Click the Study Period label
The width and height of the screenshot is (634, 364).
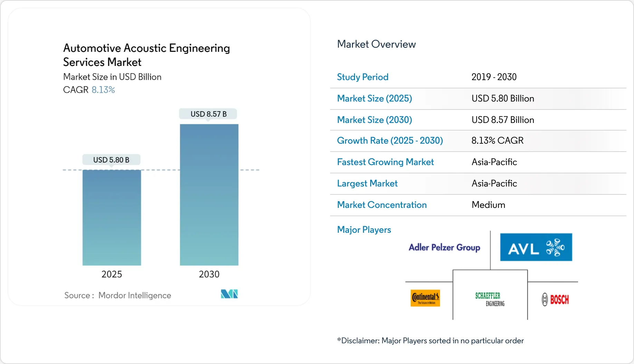(x=363, y=77)
